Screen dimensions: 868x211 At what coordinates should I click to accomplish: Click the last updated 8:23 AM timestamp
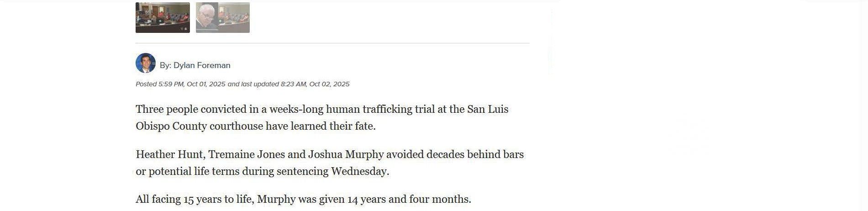[315, 84]
